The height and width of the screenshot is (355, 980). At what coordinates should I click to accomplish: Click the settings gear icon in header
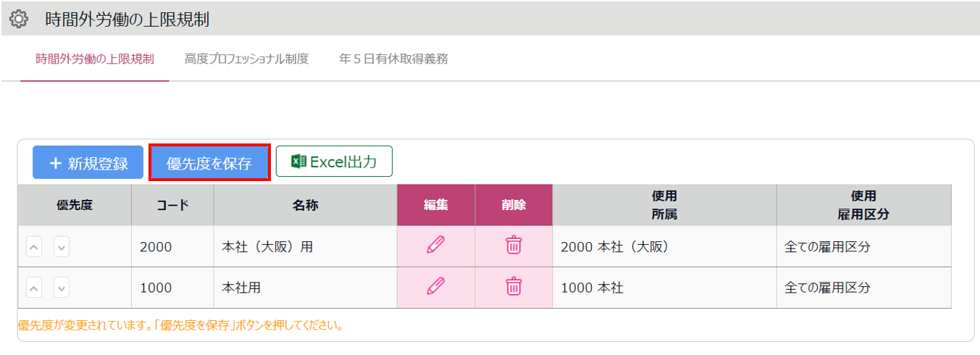point(19,19)
